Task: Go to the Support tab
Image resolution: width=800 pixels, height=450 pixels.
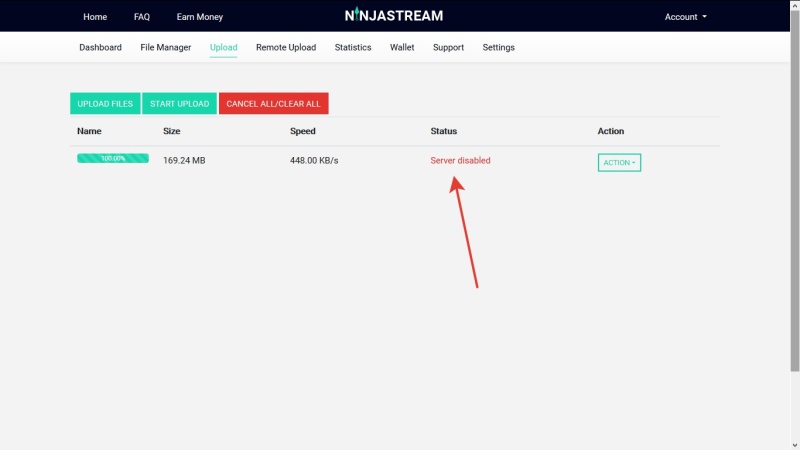Action: 448,47
